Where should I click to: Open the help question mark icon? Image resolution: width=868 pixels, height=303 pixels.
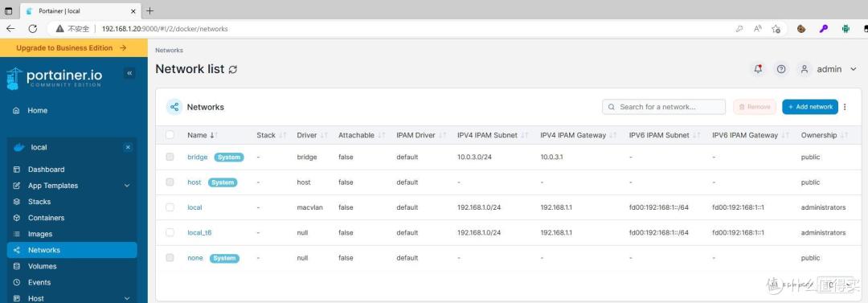pyautogui.click(x=781, y=69)
